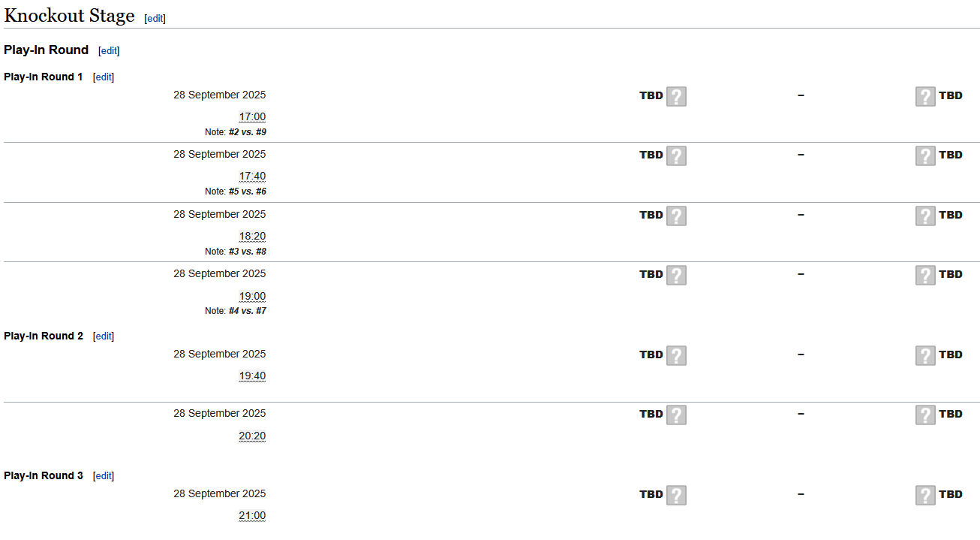This screenshot has height=540, width=980.
Task: Click the 20:20 match time
Action: pos(252,436)
